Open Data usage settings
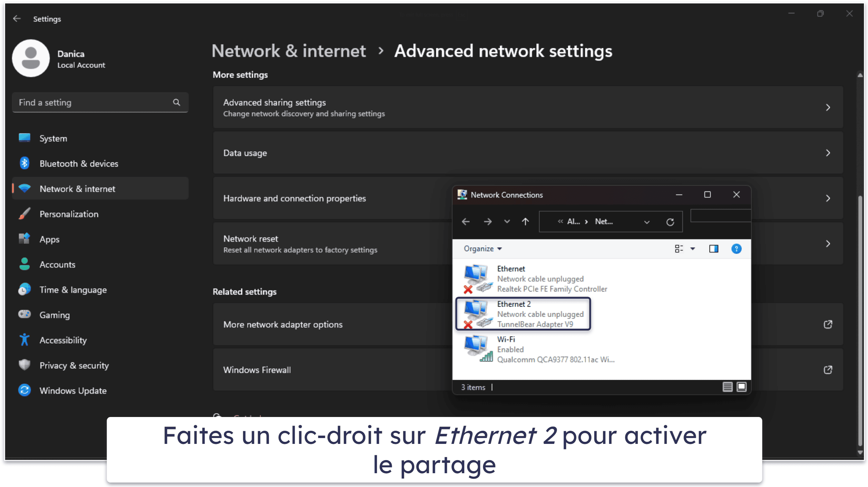868x487 pixels. [527, 152]
